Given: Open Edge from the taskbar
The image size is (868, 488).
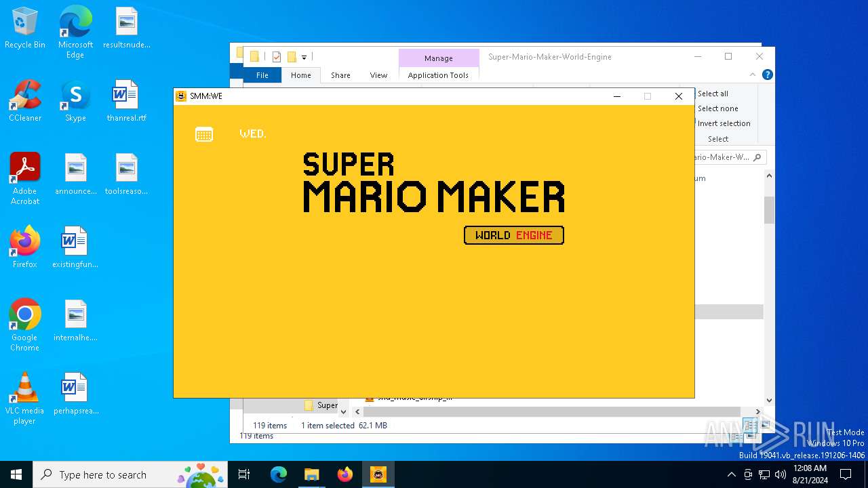Looking at the screenshot, I should click(279, 474).
